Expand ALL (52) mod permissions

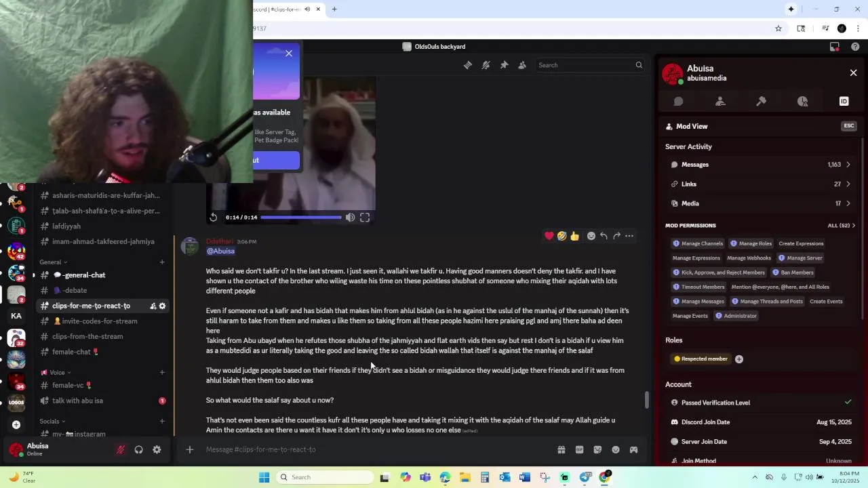click(x=842, y=226)
